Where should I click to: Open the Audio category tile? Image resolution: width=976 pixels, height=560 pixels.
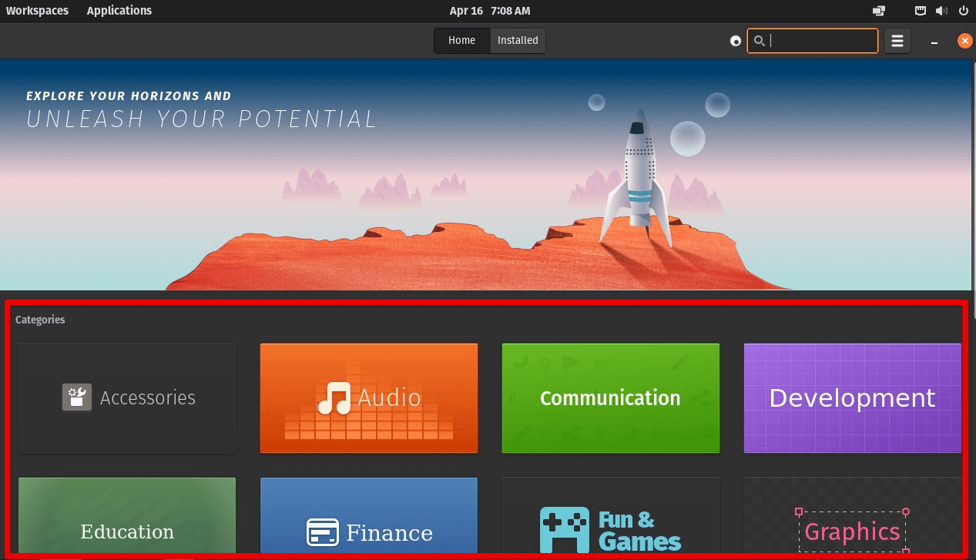pyautogui.click(x=369, y=398)
